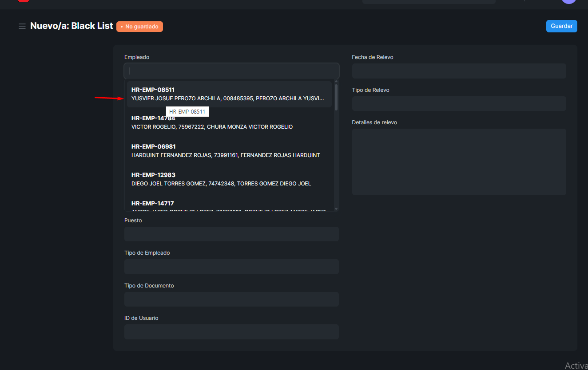
Task: Click the Fecha de Relevo date field
Action: coord(459,71)
